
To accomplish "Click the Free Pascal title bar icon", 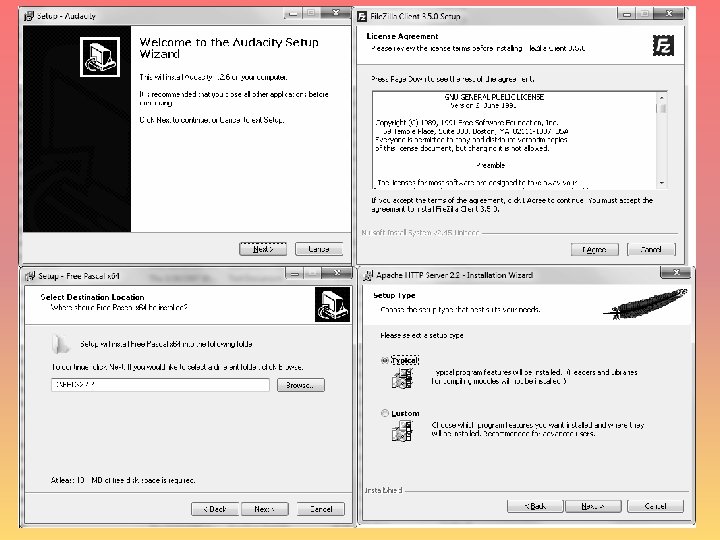I will (x=30, y=276).
